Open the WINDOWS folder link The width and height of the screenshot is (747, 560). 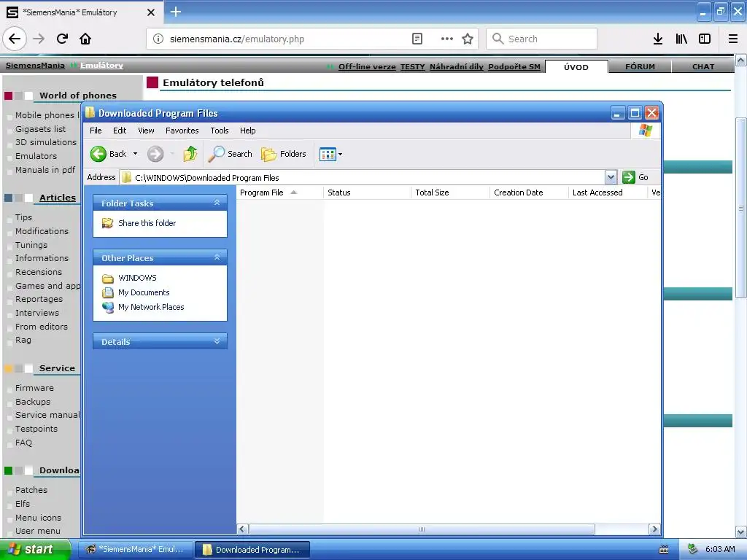pos(137,278)
